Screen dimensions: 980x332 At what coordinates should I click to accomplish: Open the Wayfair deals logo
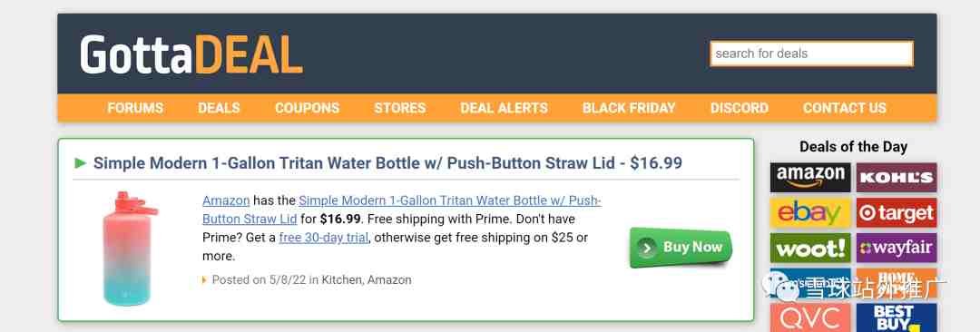pyautogui.click(x=897, y=248)
